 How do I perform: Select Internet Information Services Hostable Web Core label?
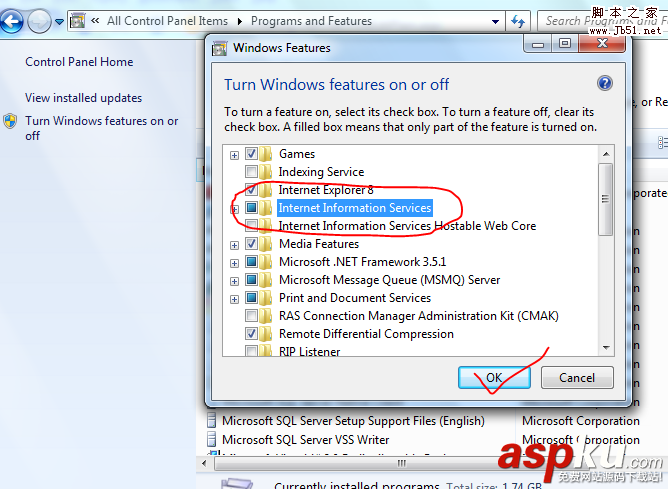click(407, 226)
